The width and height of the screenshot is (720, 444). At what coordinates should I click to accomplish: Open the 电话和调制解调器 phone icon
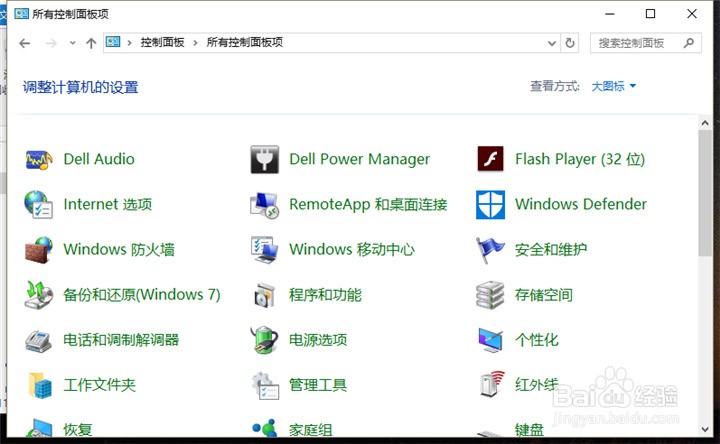pos(38,340)
